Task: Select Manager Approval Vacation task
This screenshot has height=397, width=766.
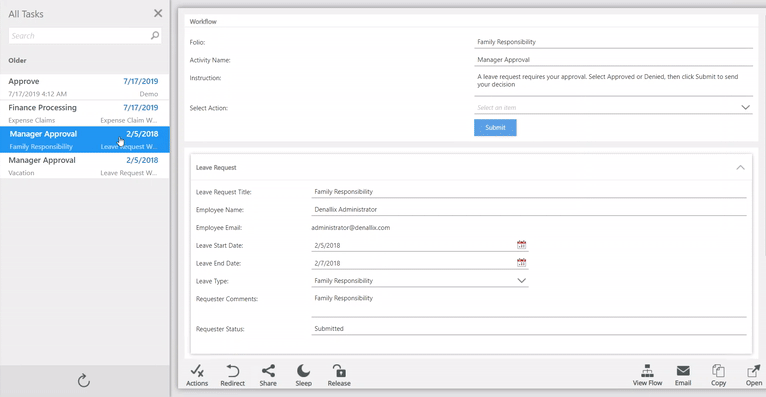Action: coord(85,166)
